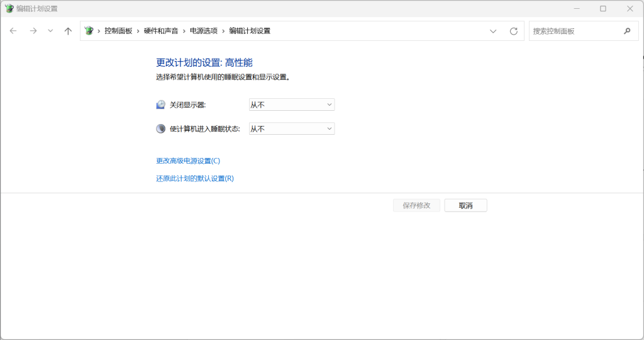Viewport: 644px width, 340px height.
Task: Click heading 更改计划的设置: 高性能
Action: 204,62
